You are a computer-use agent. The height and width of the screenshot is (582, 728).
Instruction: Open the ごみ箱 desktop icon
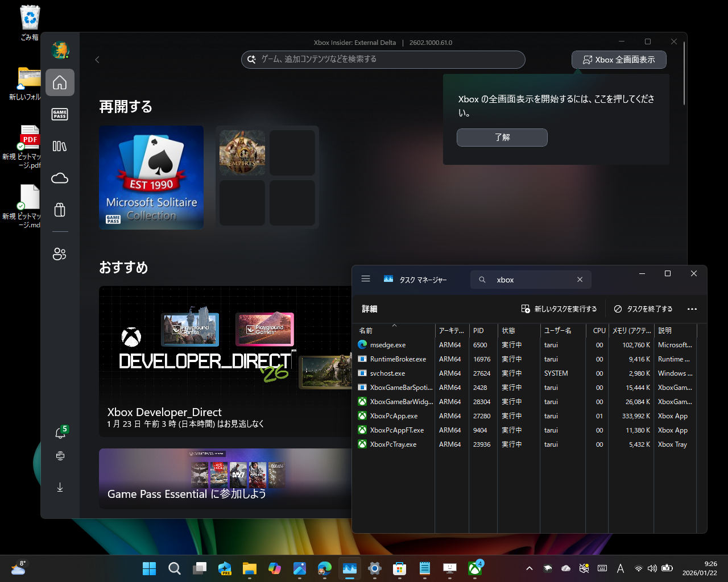point(30,23)
